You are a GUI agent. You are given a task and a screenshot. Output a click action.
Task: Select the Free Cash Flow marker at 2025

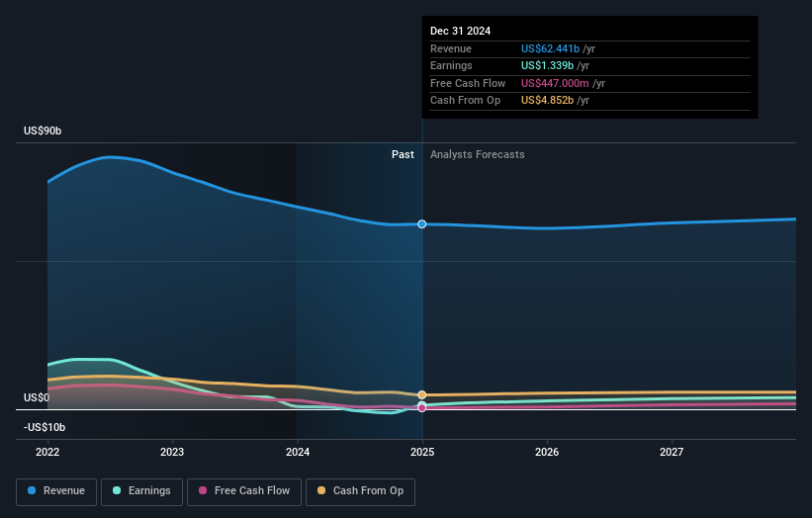[x=422, y=408]
